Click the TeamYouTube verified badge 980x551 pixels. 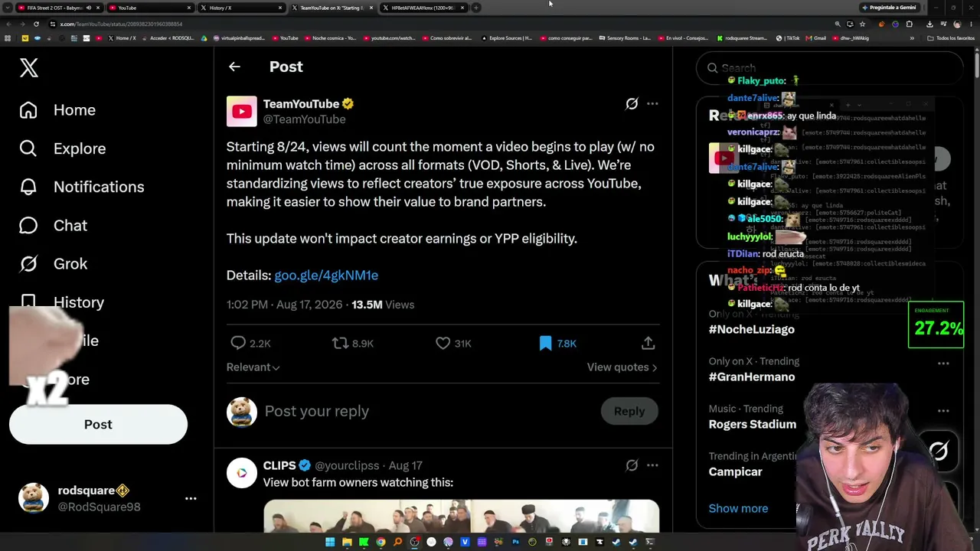pyautogui.click(x=348, y=104)
